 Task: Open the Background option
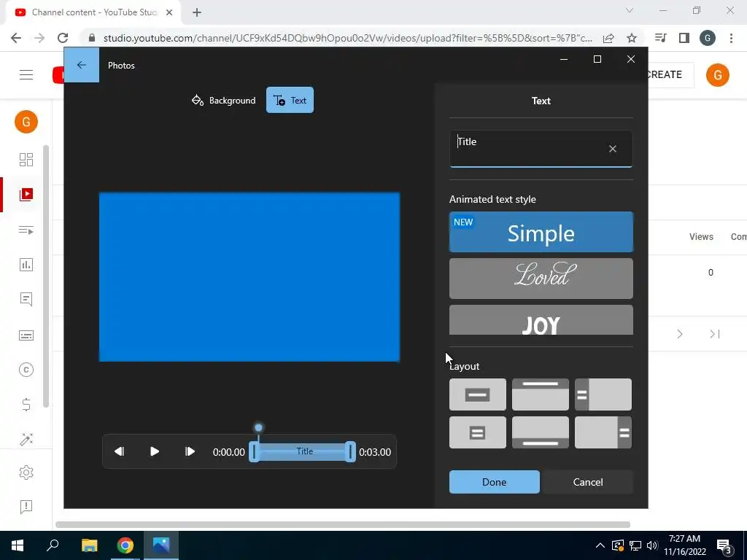[x=223, y=100]
